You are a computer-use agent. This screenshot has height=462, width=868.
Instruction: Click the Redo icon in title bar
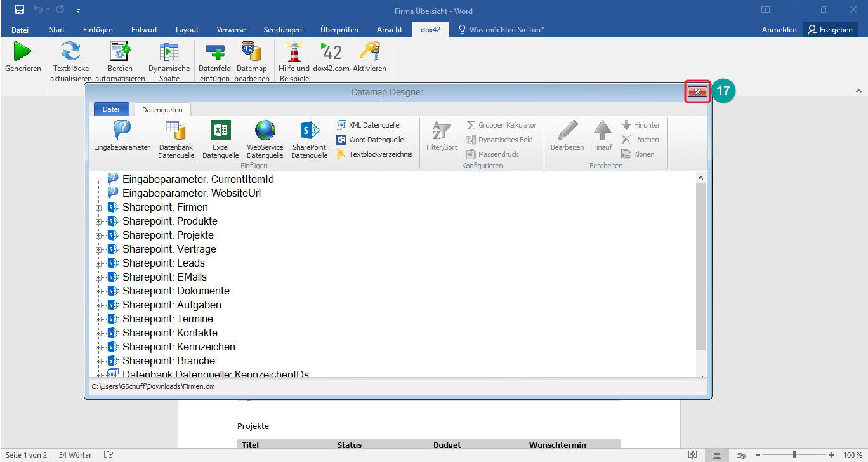60,10
